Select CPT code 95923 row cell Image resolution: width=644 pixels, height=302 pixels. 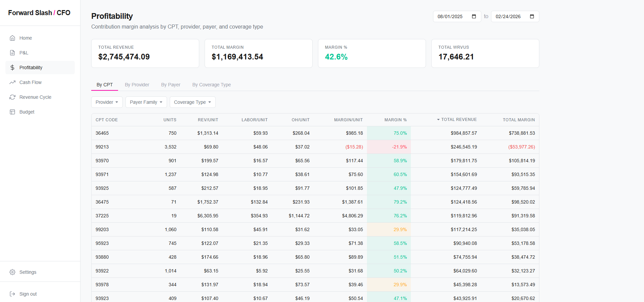pyautogui.click(x=102, y=243)
